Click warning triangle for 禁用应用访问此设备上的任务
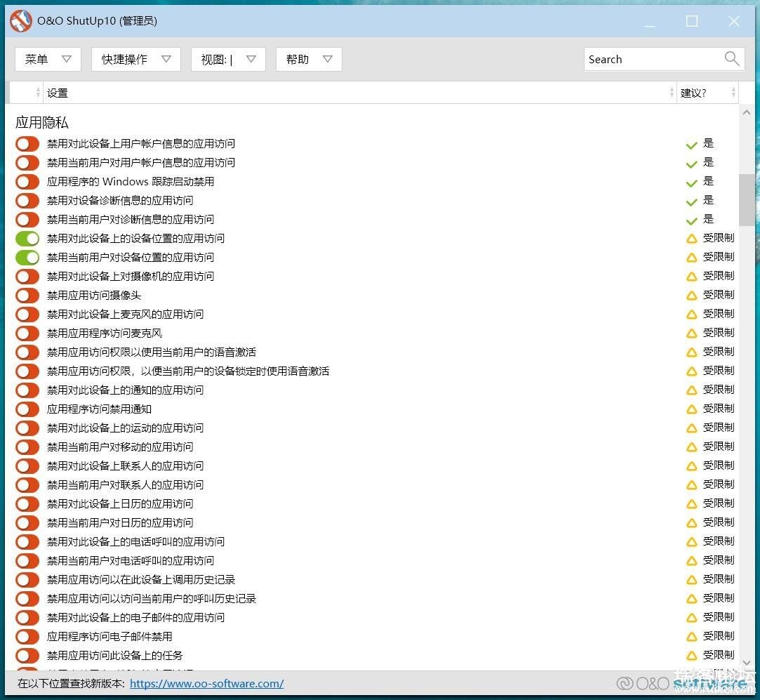The height and width of the screenshot is (700, 760). 692,655
